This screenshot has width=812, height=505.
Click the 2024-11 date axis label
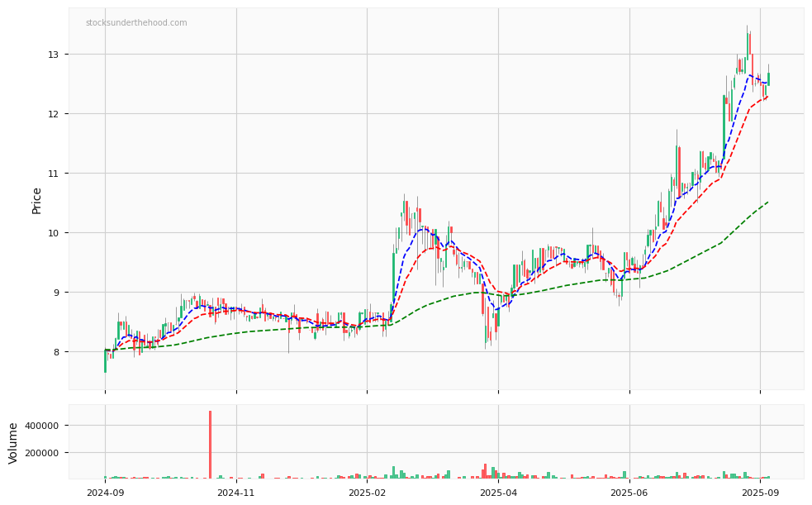(236, 493)
